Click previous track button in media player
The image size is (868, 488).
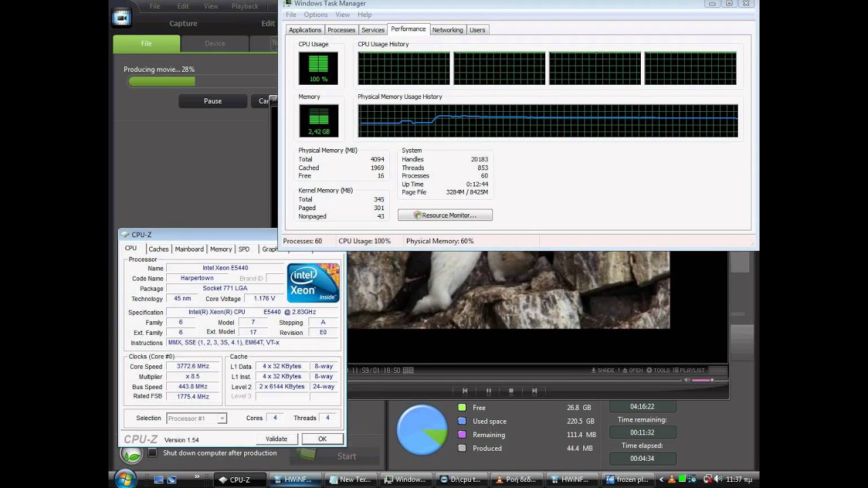pyautogui.click(x=465, y=390)
